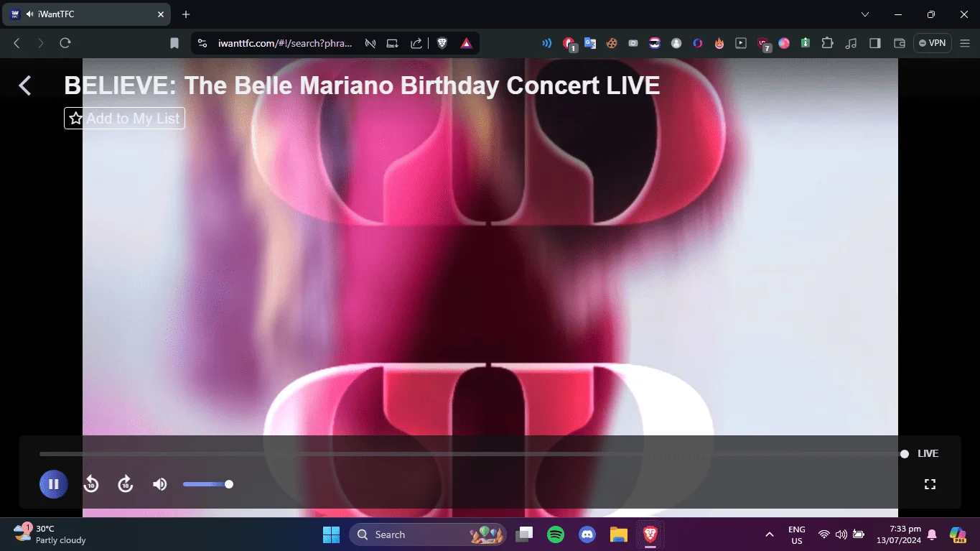The width and height of the screenshot is (980, 551).
Task: Open notifications bell in system tray
Action: pos(932,534)
